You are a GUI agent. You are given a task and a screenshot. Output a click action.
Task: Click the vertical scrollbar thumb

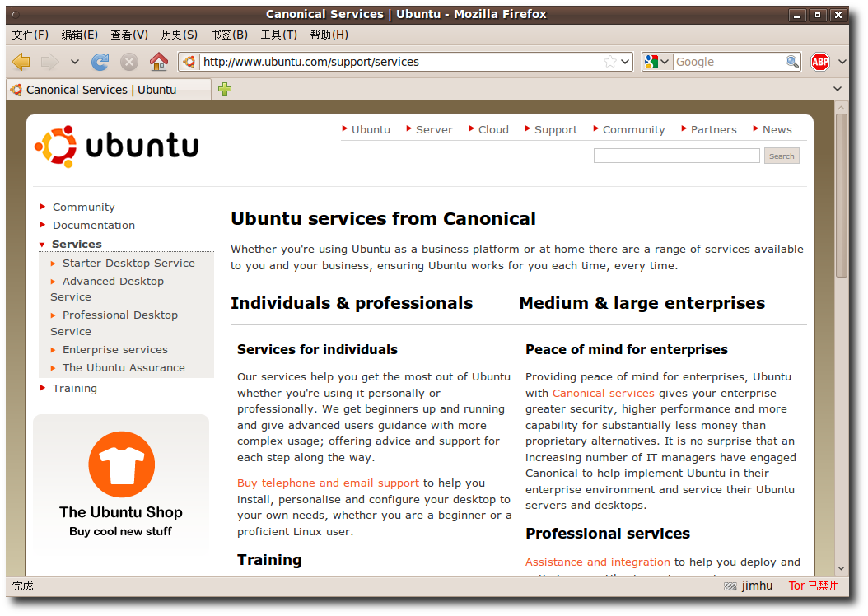tap(842, 195)
